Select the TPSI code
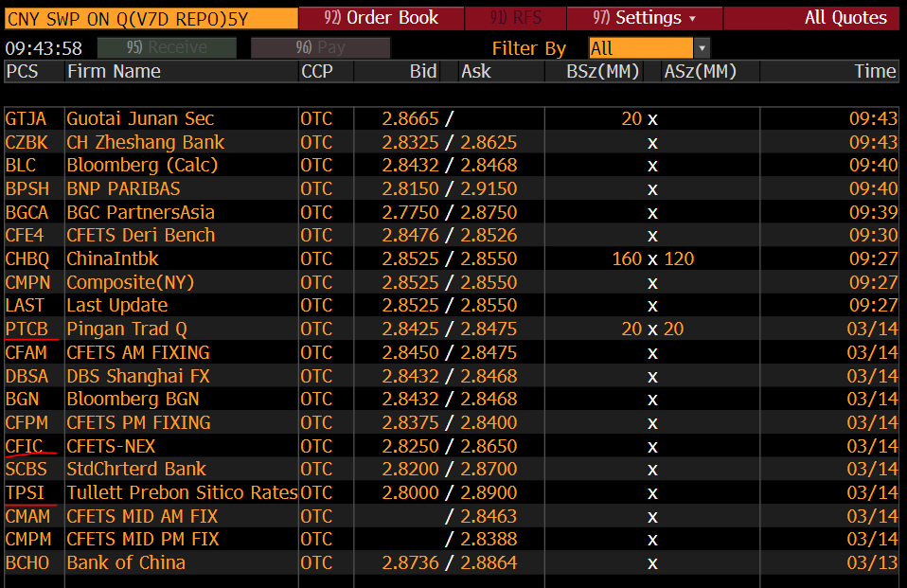Image resolution: width=907 pixels, height=588 pixels. [x=25, y=492]
